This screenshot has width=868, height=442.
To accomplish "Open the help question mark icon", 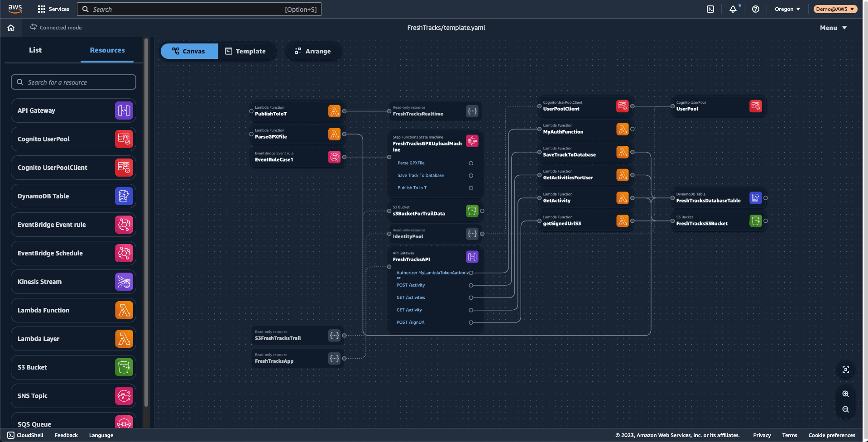I will point(756,9).
